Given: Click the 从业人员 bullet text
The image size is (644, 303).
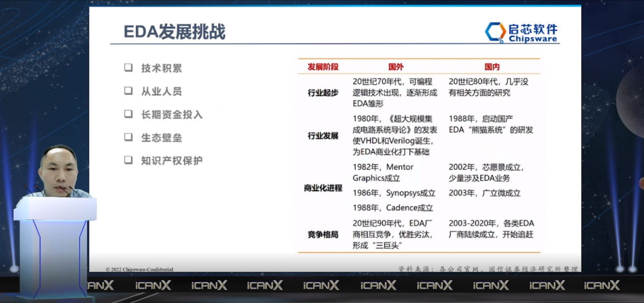Looking at the screenshot, I should pos(162,91).
